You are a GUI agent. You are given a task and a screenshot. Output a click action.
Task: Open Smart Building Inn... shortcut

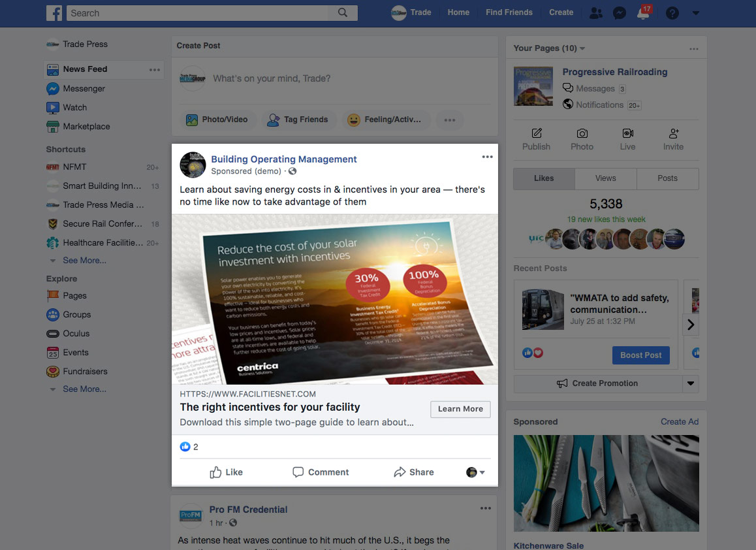pos(102,186)
